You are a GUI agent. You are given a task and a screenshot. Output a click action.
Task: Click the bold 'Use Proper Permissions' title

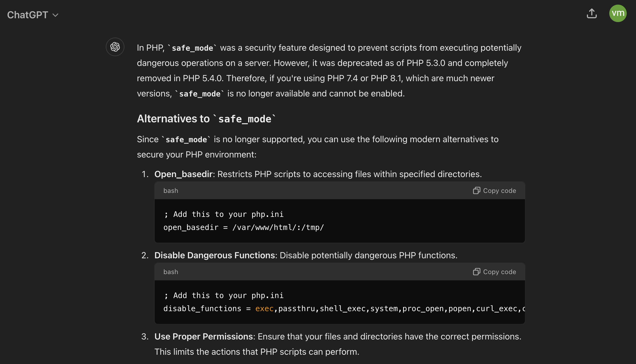pos(204,336)
